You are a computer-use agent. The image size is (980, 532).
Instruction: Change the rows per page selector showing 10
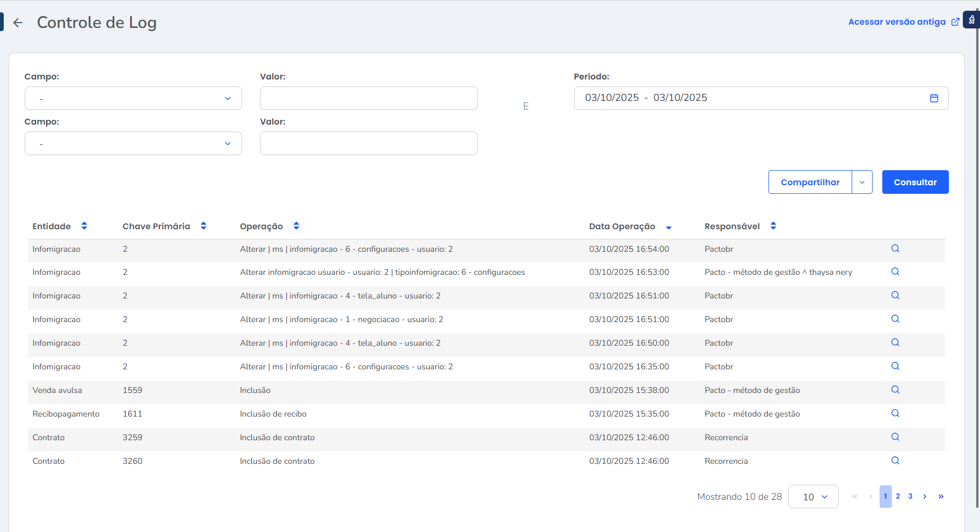pyautogui.click(x=813, y=497)
